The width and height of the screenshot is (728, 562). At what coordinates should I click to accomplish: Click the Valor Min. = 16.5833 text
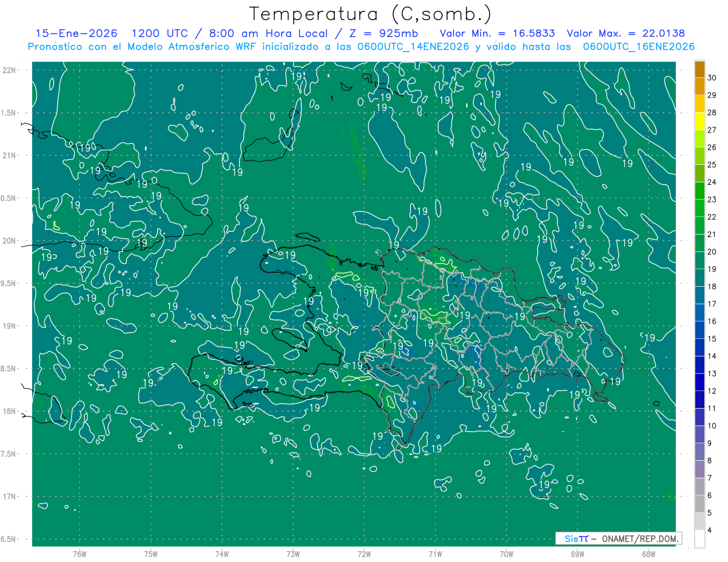(497, 33)
